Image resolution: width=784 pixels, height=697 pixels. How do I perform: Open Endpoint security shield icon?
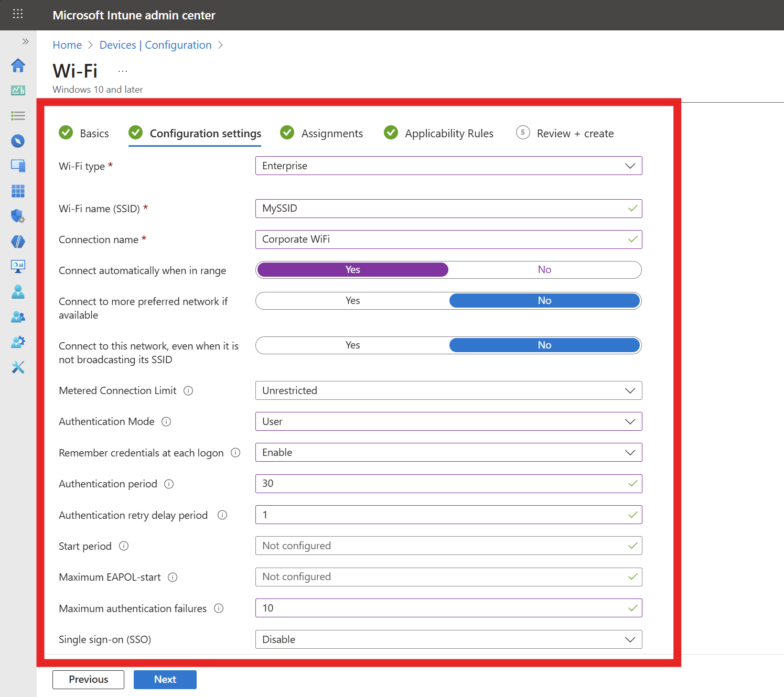pyautogui.click(x=18, y=216)
